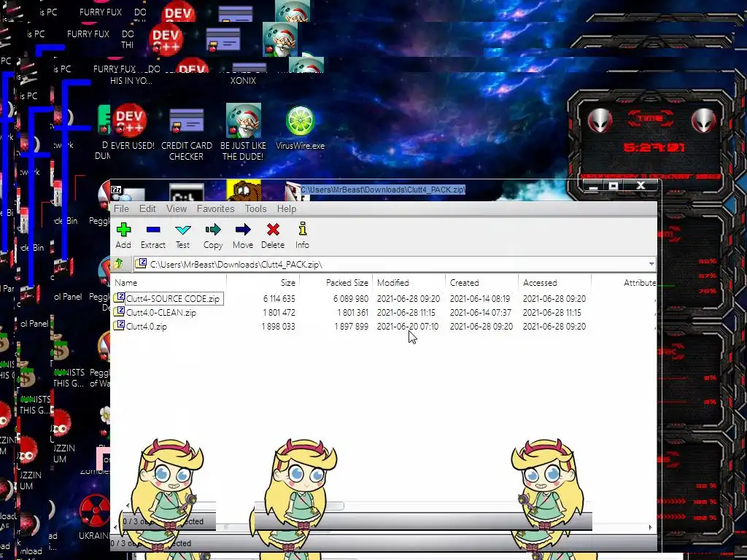Open the Favorites menu
This screenshot has width=747, height=560.
point(215,209)
